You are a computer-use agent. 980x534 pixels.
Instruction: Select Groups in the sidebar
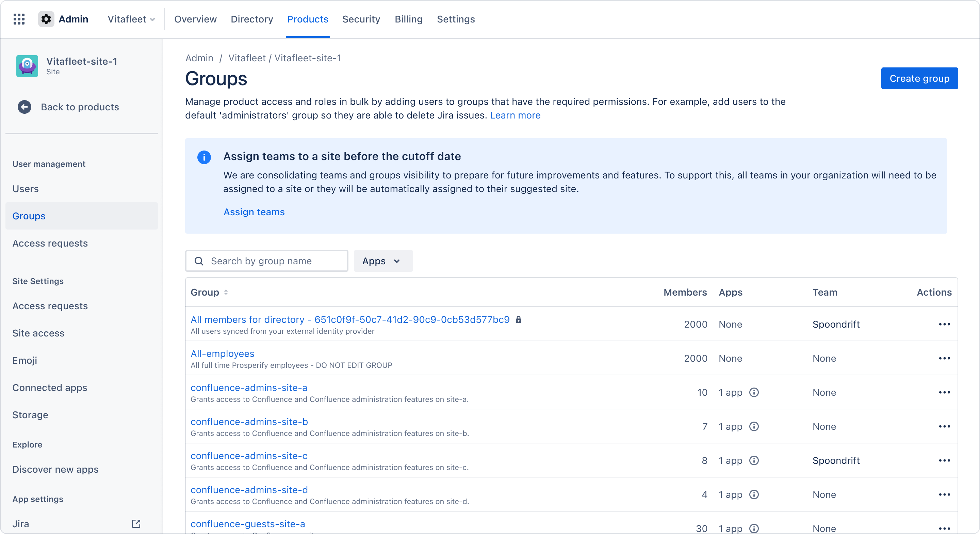pos(81,216)
